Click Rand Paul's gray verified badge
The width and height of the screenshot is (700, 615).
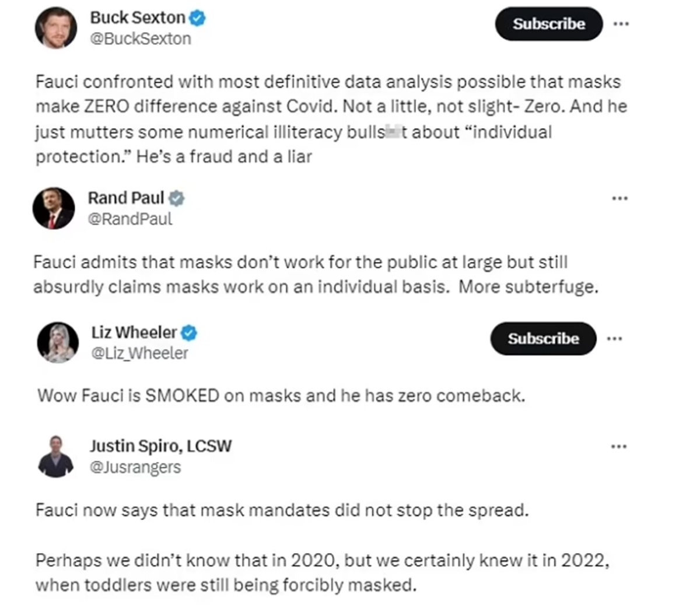click(x=177, y=198)
